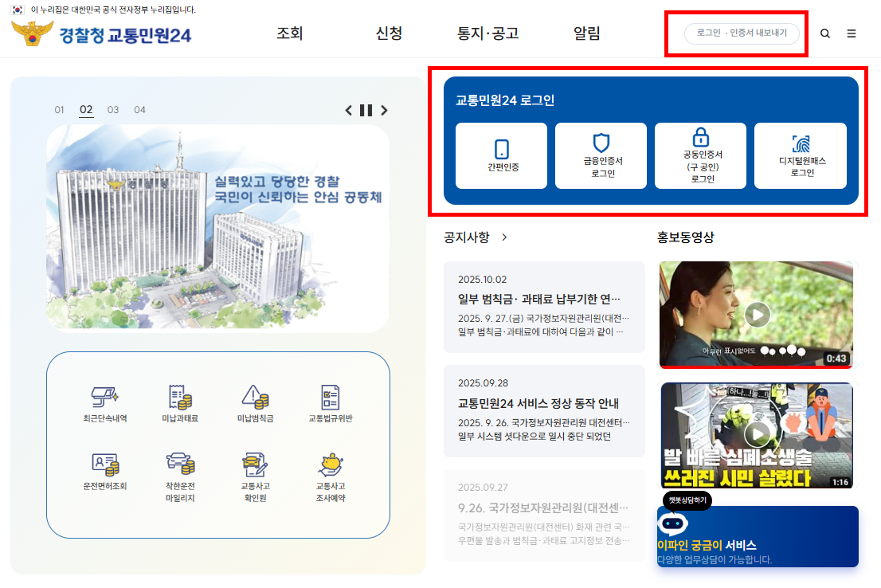Click the police headquarters banner image

click(x=218, y=228)
